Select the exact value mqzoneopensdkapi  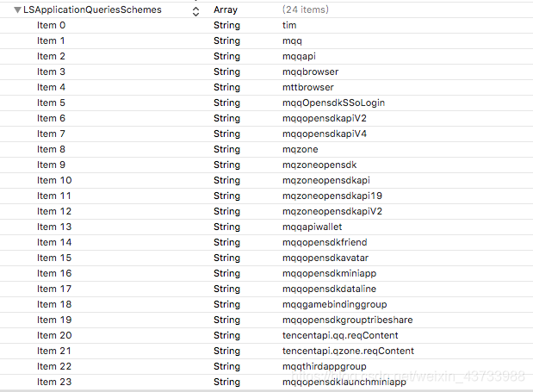coord(326,181)
